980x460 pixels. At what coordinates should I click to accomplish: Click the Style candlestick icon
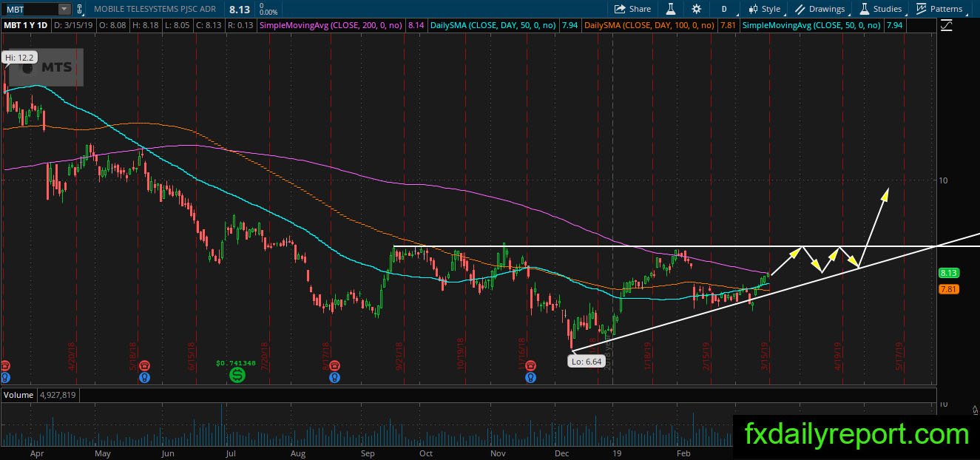(753, 9)
